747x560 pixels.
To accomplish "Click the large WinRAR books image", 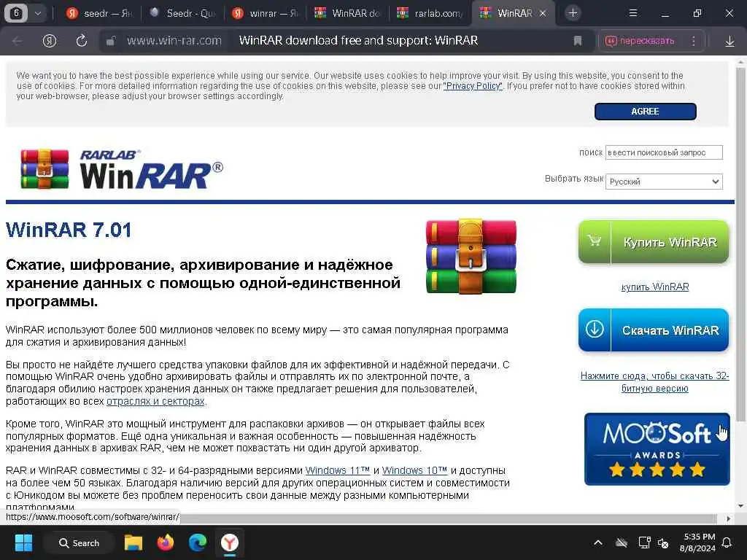I will 471,256.
